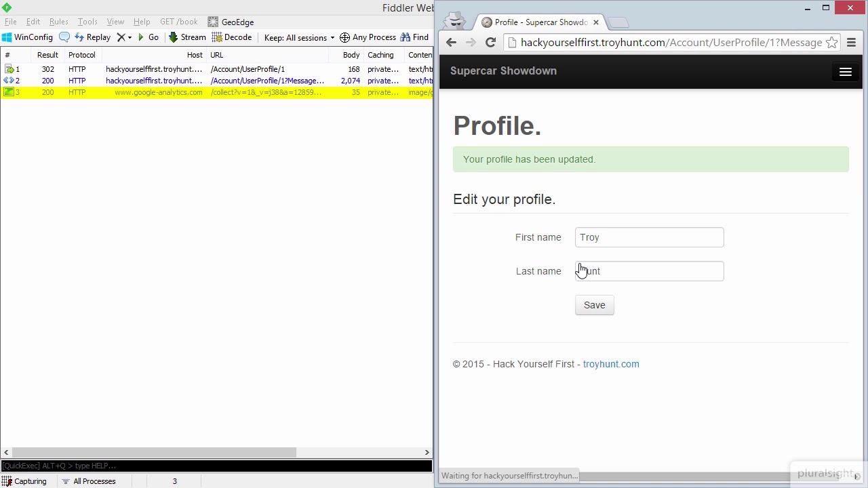Sort by the Protocol column header
The width and height of the screenshot is (868, 488).
(82, 55)
